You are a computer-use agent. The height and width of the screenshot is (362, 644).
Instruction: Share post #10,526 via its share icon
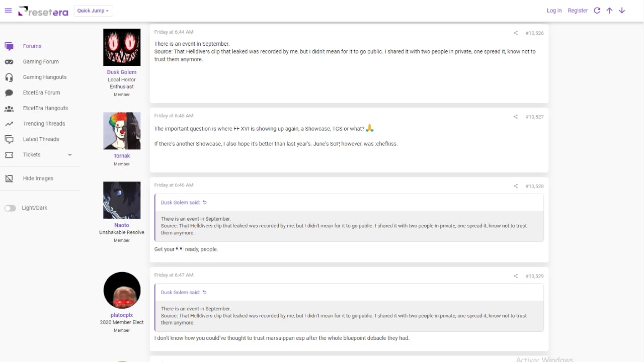(516, 33)
